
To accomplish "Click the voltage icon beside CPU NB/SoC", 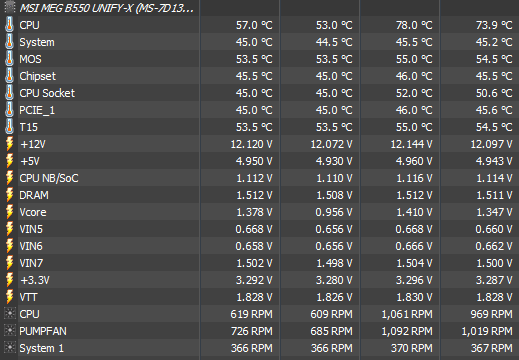I will click(x=10, y=178).
